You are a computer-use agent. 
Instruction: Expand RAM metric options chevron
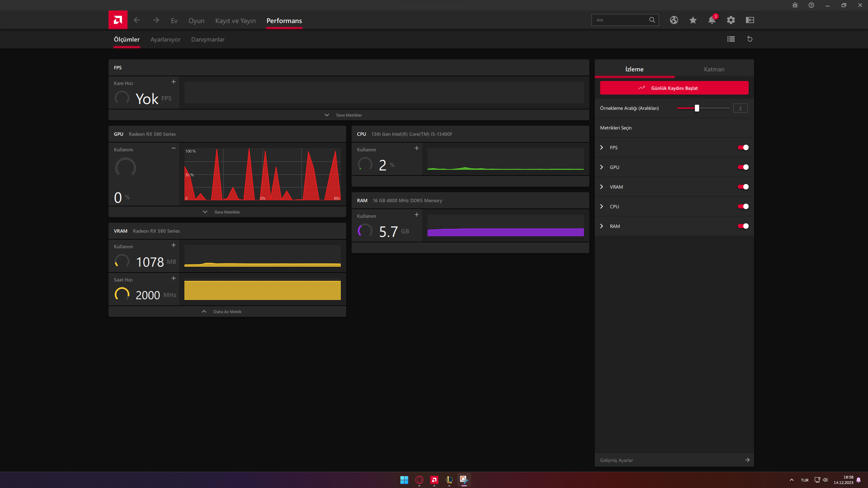pos(601,226)
